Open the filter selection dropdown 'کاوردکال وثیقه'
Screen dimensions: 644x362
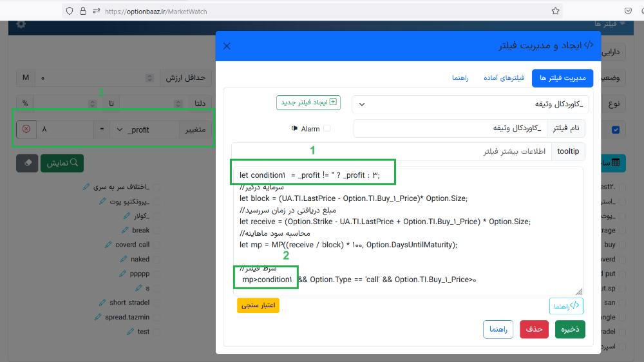pyautogui.click(x=470, y=104)
